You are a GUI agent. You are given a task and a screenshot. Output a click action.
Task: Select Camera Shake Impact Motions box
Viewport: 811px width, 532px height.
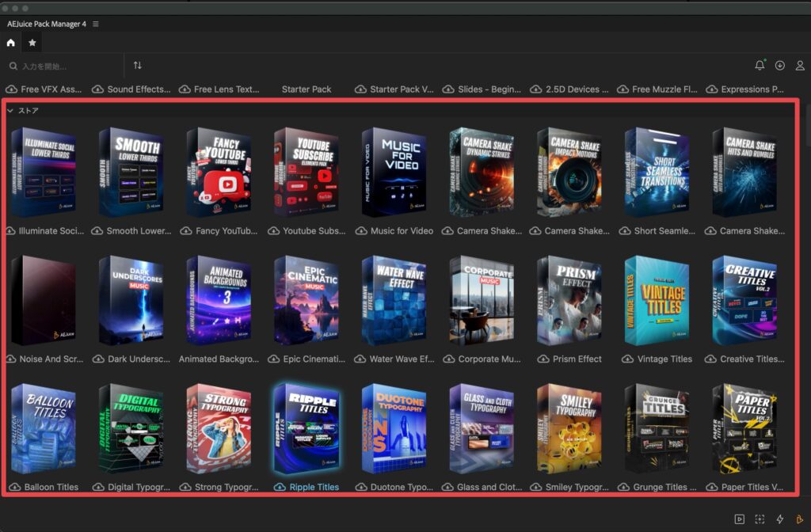pos(569,172)
